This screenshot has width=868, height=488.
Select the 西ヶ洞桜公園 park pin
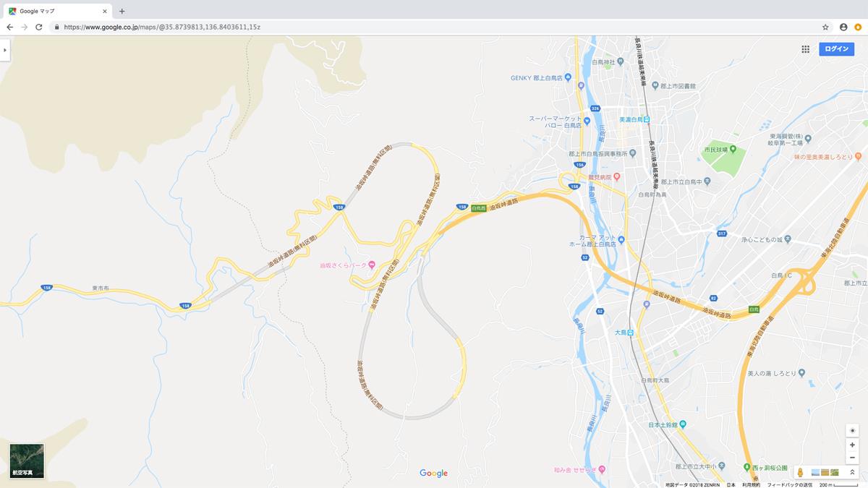tap(747, 468)
